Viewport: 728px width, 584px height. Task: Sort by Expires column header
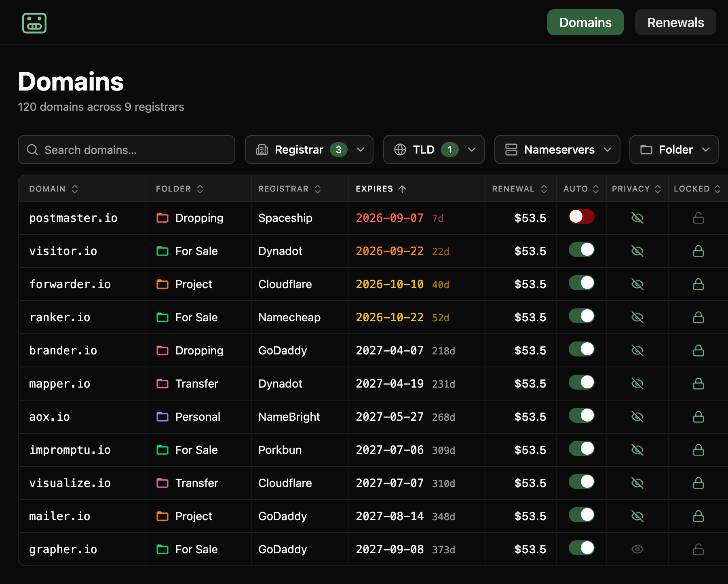(381, 189)
